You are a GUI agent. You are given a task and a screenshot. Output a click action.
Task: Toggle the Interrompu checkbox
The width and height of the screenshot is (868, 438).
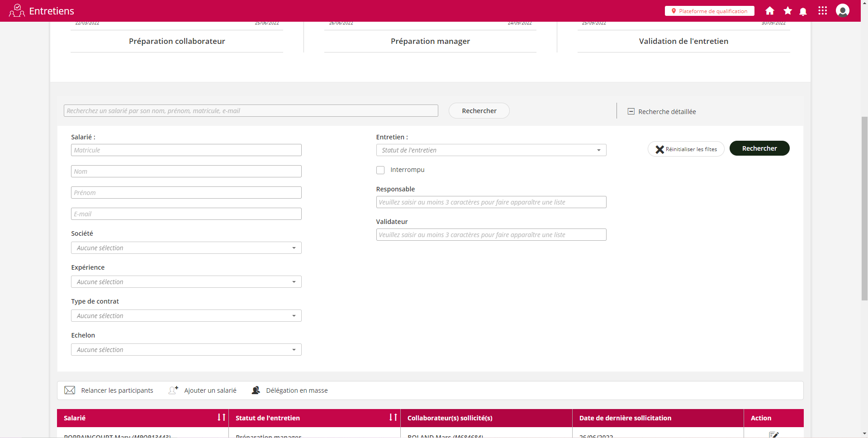click(x=380, y=170)
